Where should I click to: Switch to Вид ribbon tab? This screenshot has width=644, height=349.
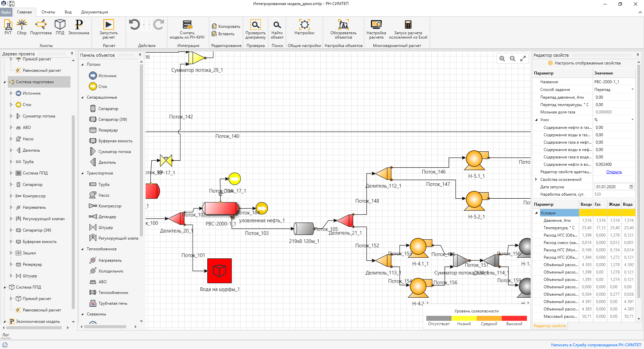(x=68, y=12)
